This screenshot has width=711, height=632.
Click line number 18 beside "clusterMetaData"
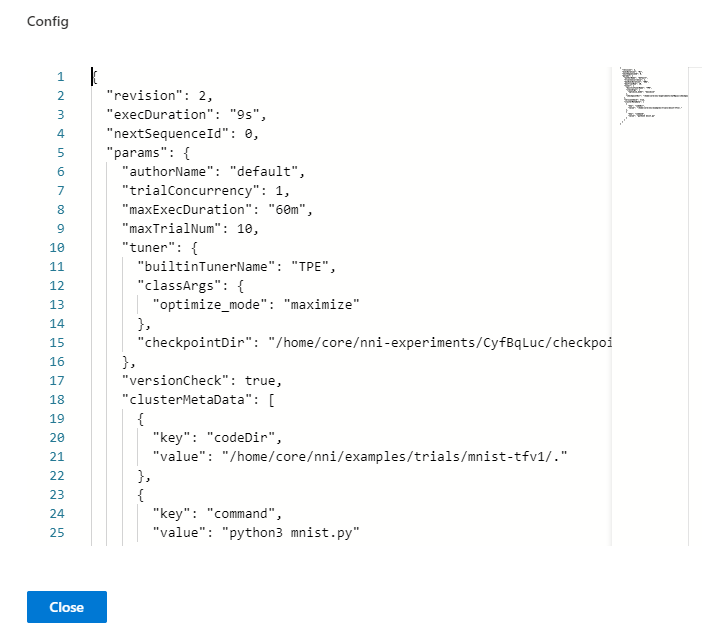coord(56,400)
